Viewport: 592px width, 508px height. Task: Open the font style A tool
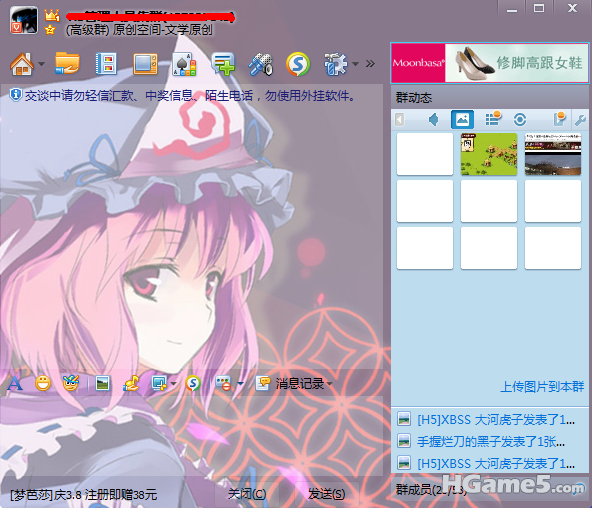click(x=15, y=383)
